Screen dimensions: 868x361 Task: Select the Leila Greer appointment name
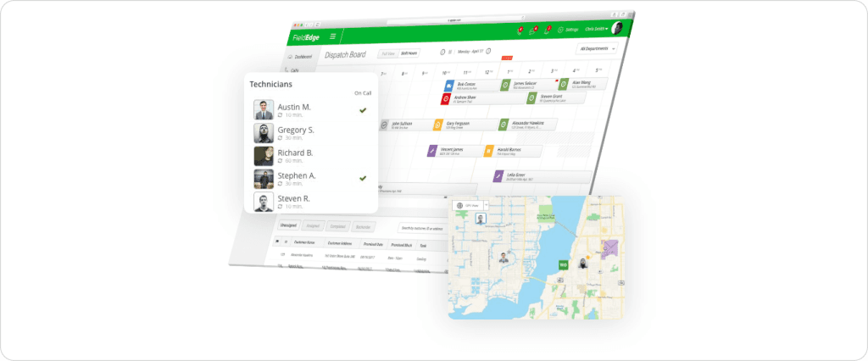515,175
